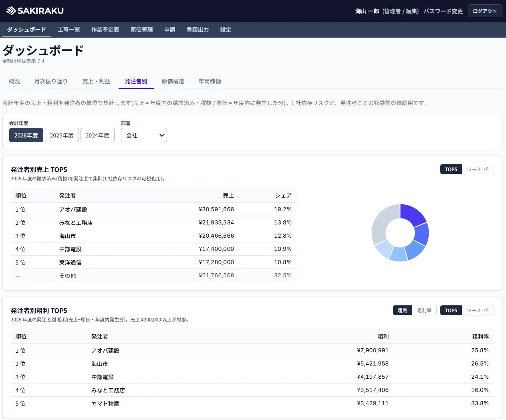Viewport: 506px width, 420px height.
Task: Click 海山市 in the sales table
Action: (x=68, y=236)
